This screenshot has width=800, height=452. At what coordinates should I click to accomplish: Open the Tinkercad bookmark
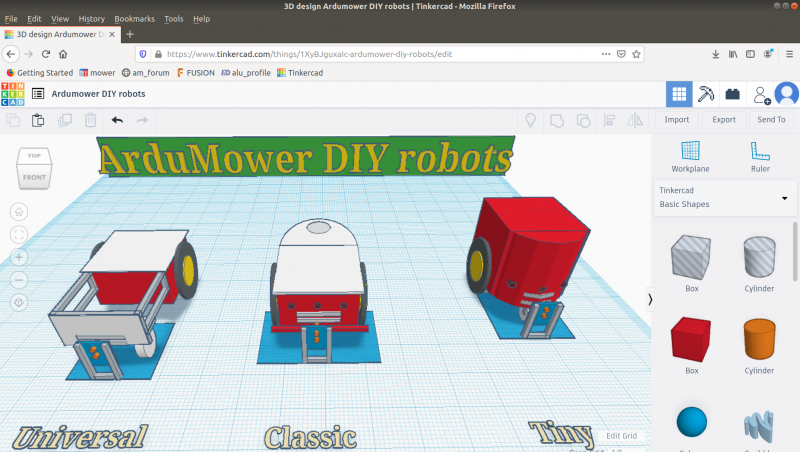(x=300, y=73)
